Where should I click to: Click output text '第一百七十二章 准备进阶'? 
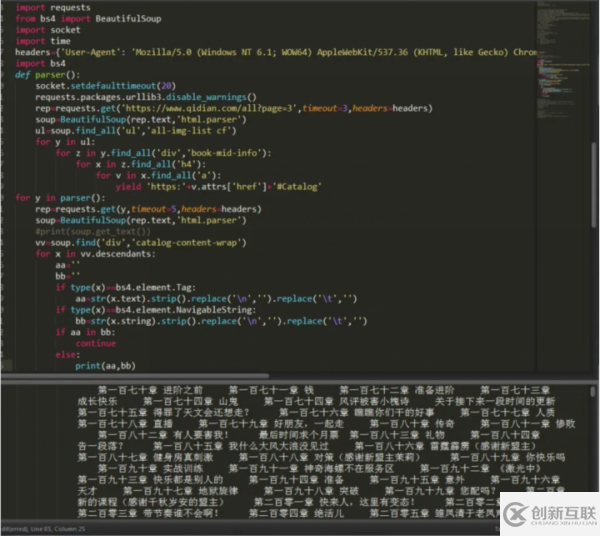[397, 390]
